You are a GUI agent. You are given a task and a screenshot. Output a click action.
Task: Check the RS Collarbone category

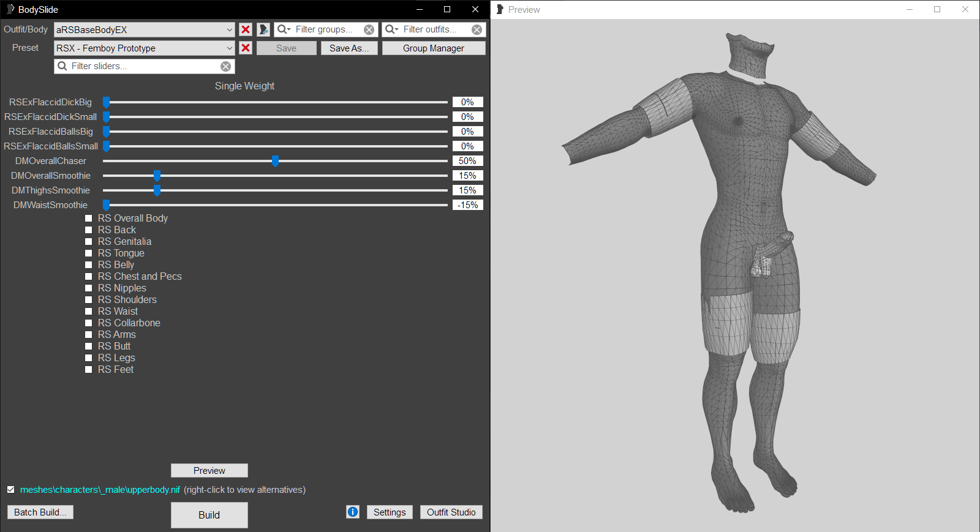89,323
